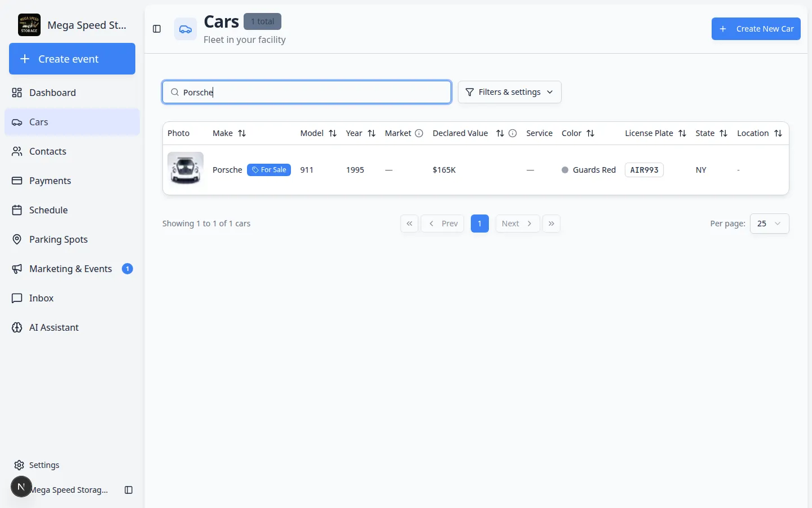Screen dimensions: 812x508
Task: Jump to last page double-chevron
Action: (x=551, y=224)
